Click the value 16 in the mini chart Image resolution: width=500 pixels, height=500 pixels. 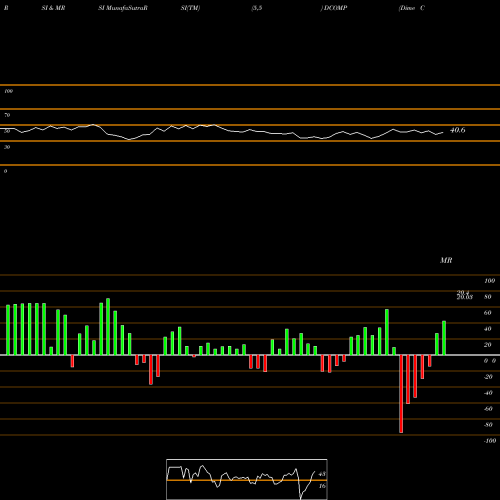[x=322, y=486]
